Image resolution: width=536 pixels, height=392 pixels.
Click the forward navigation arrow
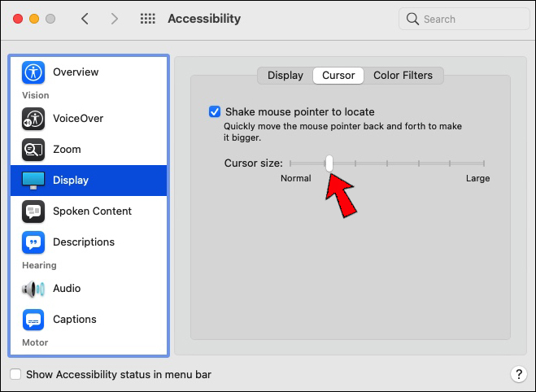click(x=114, y=19)
